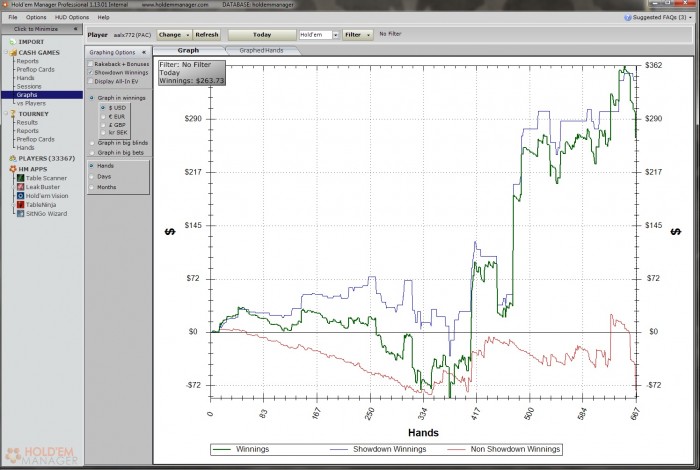This screenshot has width=700, height=470.
Task: Click the Winnings legend entry
Action: [x=242, y=449]
